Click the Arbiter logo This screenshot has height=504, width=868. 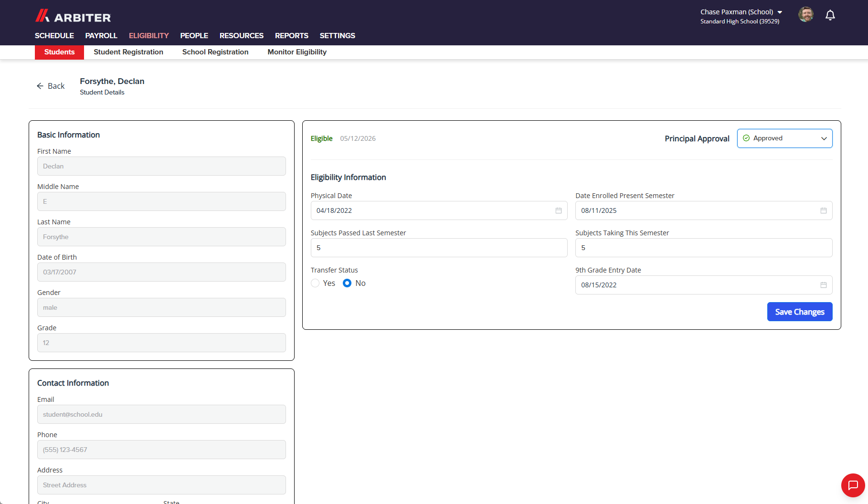pos(73,16)
